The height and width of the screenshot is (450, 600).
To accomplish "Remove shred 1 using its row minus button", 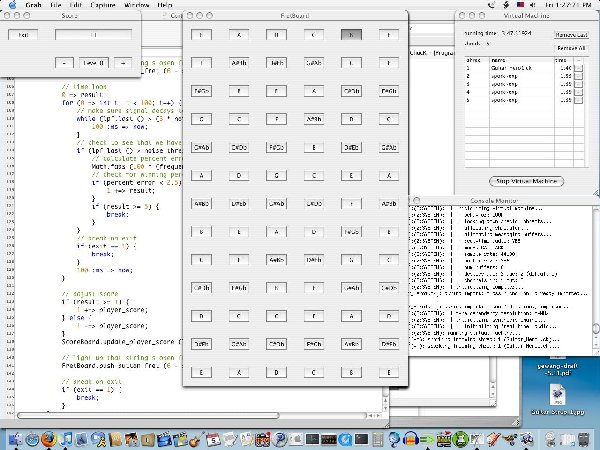I will [579, 68].
